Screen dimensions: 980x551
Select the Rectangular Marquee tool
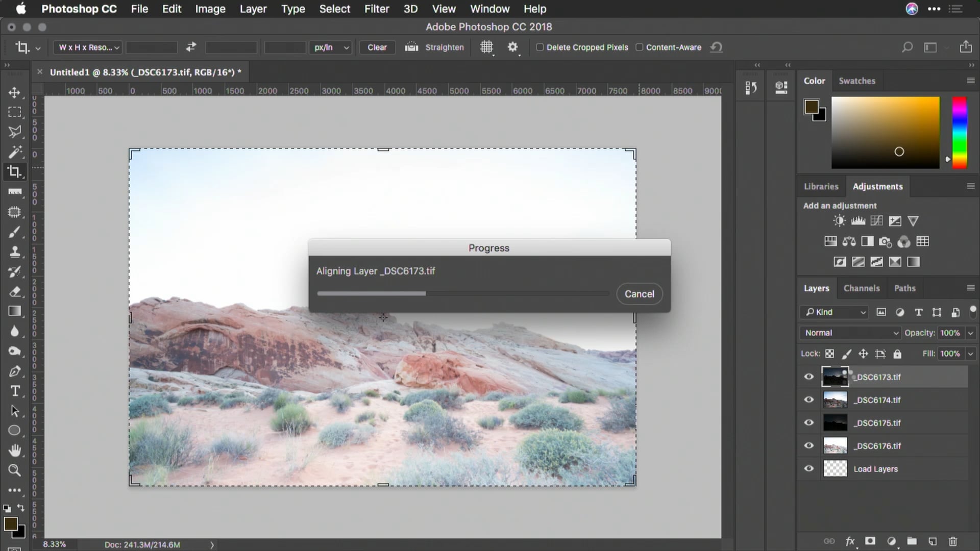(15, 112)
